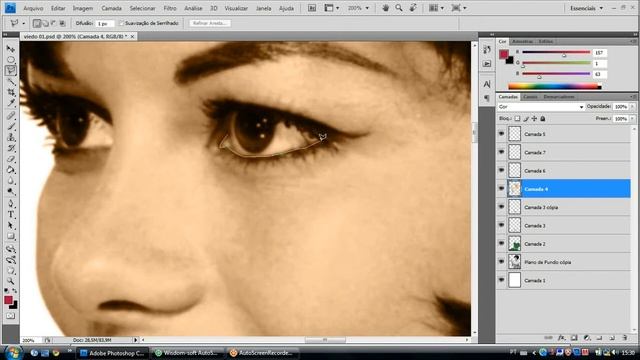This screenshot has width=640, height=360.
Task: Open the Arquivo menu
Action: click(x=33, y=8)
